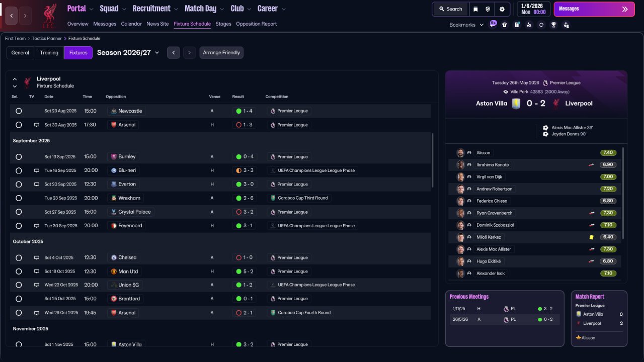Viewport: 644px width, 362px height.
Task: Switch to the General tab
Action: [x=20, y=53]
